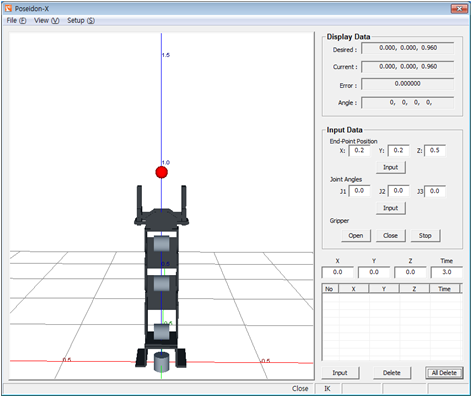This screenshot has width=472, height=397.
Task: Focus the Time field showing 3.0
Action: click(446, 272)
